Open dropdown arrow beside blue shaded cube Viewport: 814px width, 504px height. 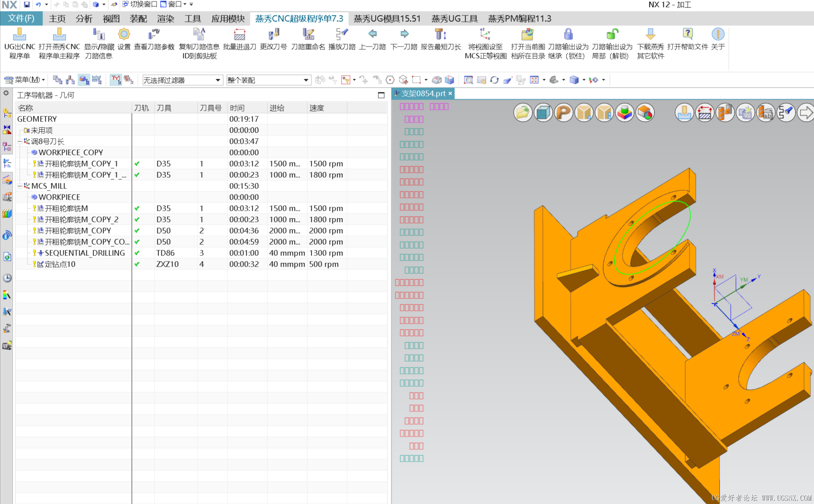tap(584, 80)
